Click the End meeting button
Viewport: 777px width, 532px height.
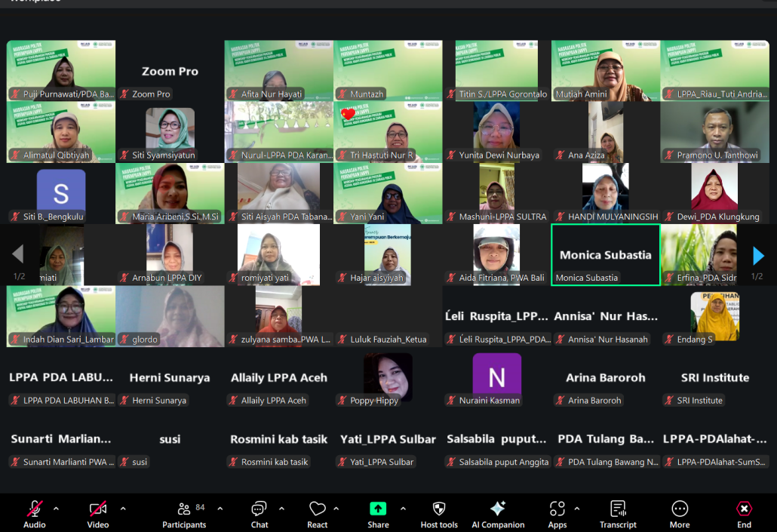click(744, 514)
